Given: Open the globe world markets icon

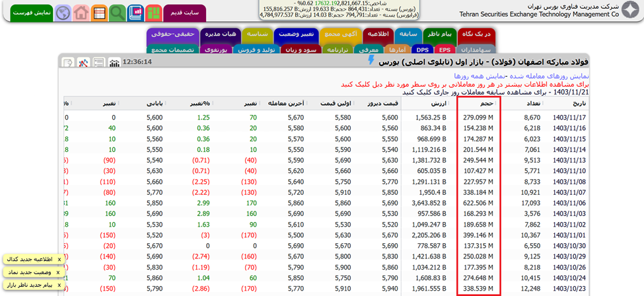Looking at the screenshot, I should coord(63,13).
